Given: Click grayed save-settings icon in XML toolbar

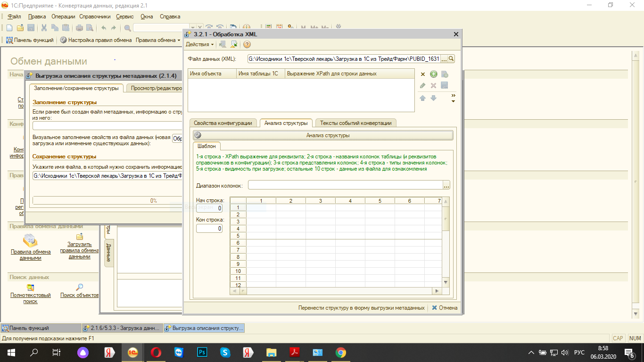Looking at the screenshot, I should (x=223, y=44).
